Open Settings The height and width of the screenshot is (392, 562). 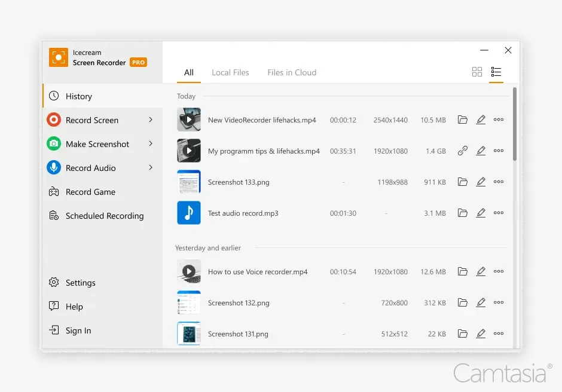click(x=102, y=283)
